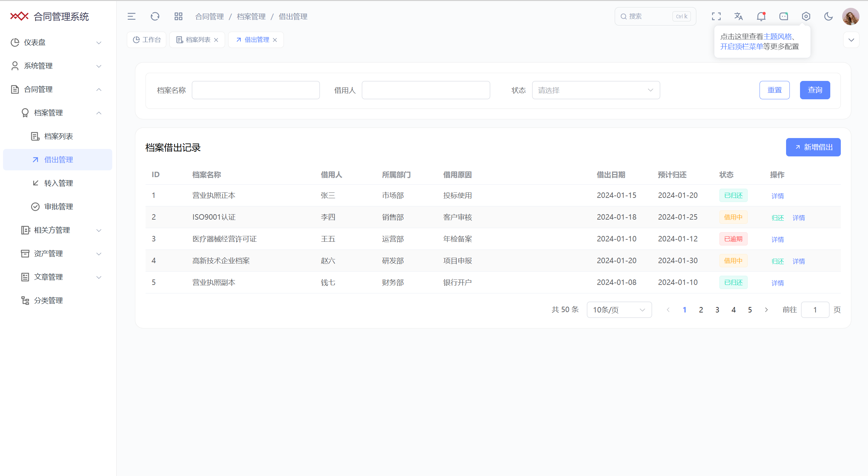Close the 档案列表 tab
Image resolution: width=868 pixels, height=476 pixels.
pos(216,40)
